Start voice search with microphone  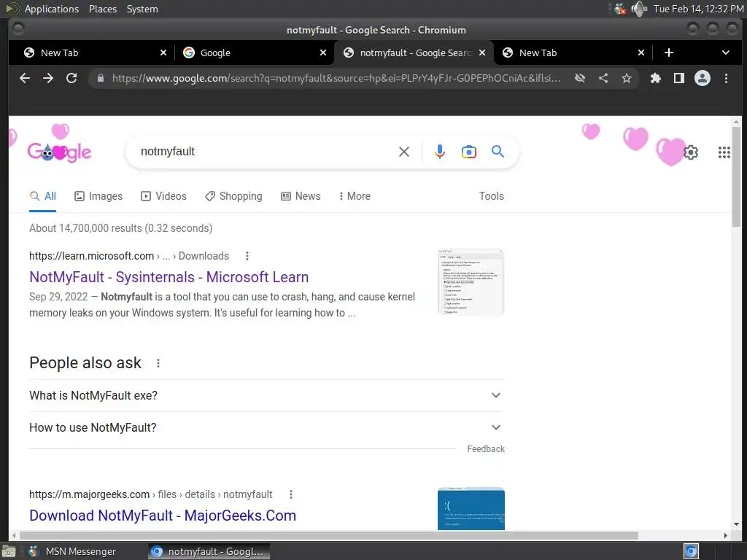pos(440,152)
